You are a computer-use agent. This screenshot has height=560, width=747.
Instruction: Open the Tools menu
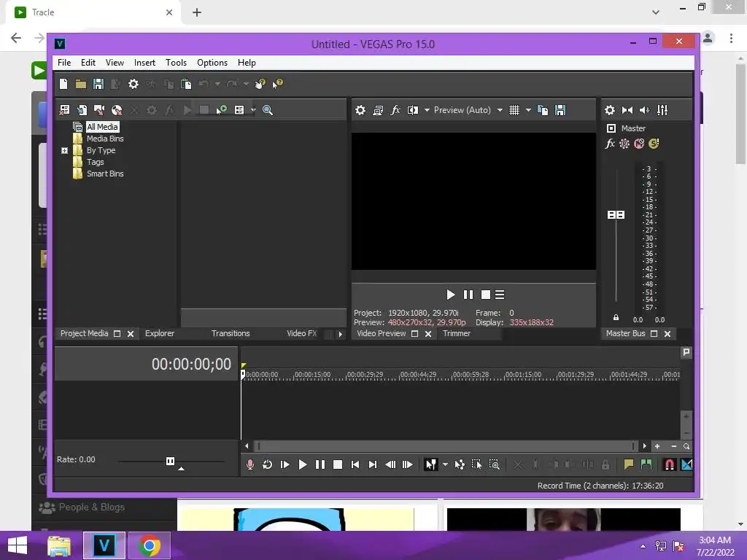[176, 63]
